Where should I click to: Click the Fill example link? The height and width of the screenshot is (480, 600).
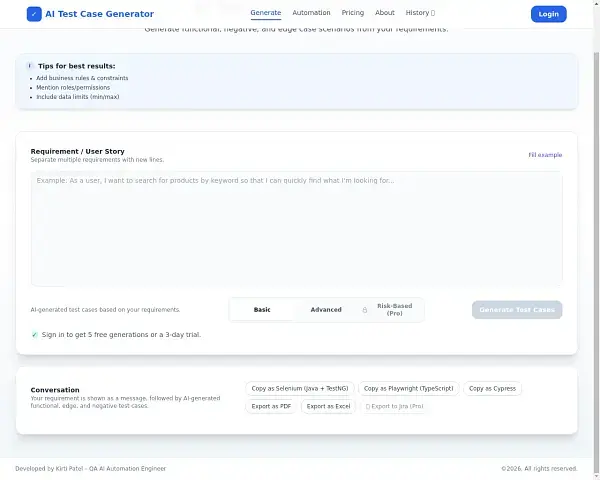(545, 155)
